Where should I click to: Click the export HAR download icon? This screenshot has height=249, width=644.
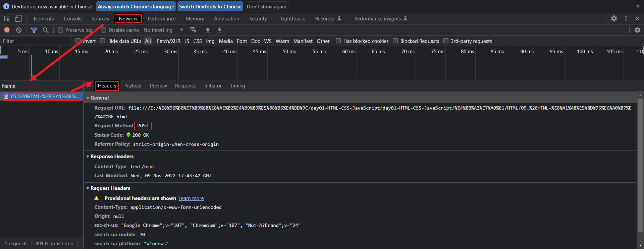click(x=219, y=30)
